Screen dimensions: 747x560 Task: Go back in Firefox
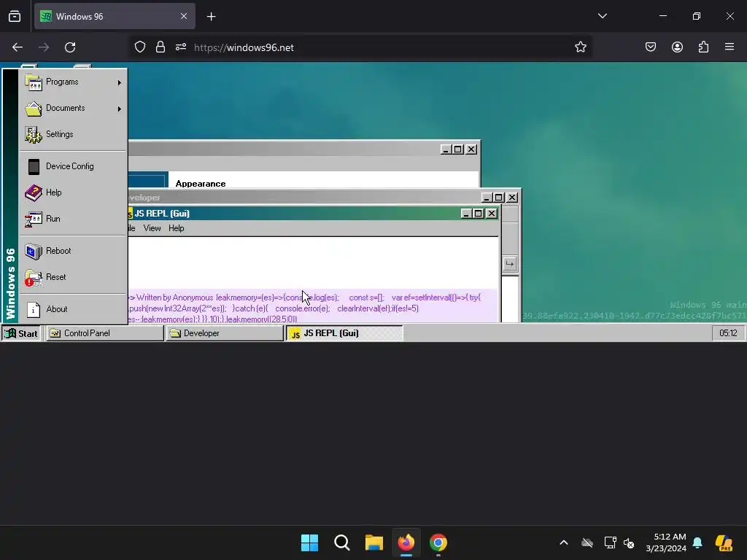tap(18, 47)
